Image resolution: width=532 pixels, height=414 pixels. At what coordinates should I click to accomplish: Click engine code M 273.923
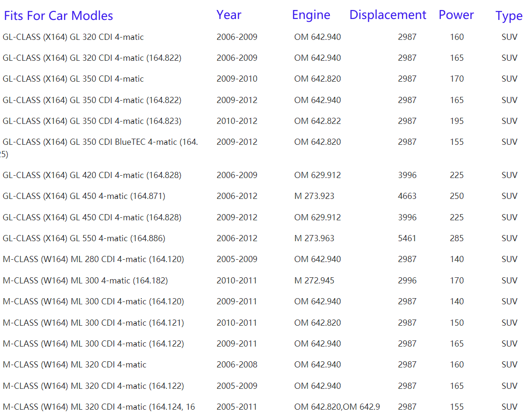314,196
